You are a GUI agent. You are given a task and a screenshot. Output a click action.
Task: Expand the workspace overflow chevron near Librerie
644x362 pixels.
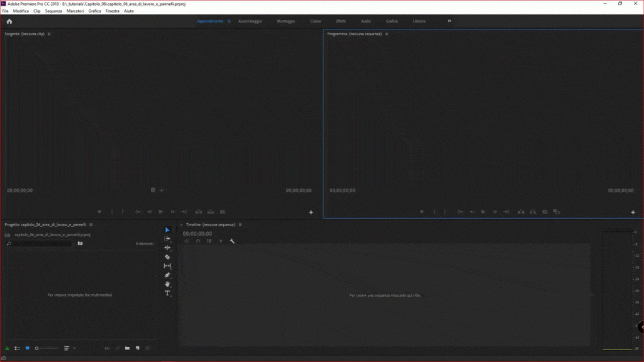449,21
